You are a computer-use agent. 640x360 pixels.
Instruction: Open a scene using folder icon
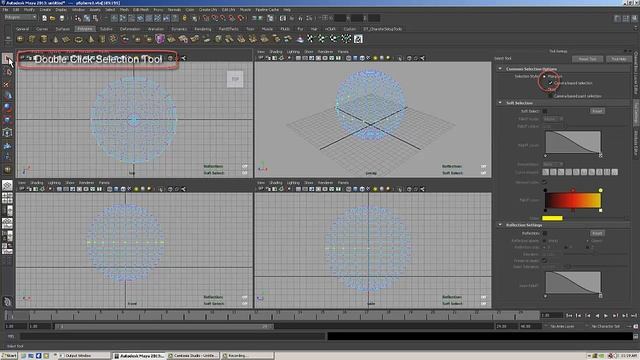pyautogui.click(x=53, y=18)
